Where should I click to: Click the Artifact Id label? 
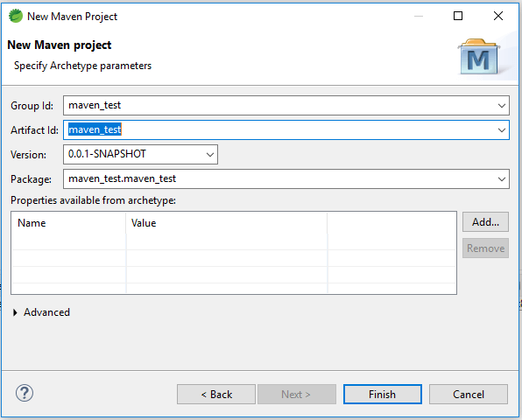coord(34,130)
